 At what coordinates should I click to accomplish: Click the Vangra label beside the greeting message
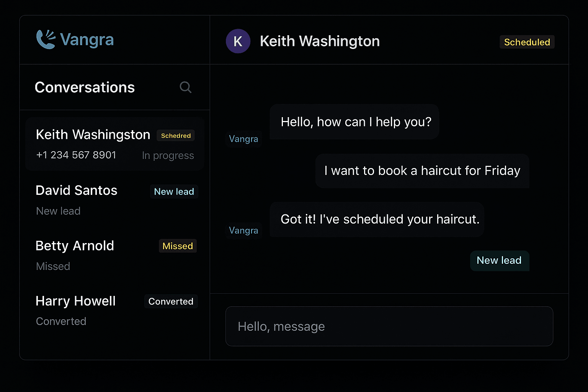243,139
